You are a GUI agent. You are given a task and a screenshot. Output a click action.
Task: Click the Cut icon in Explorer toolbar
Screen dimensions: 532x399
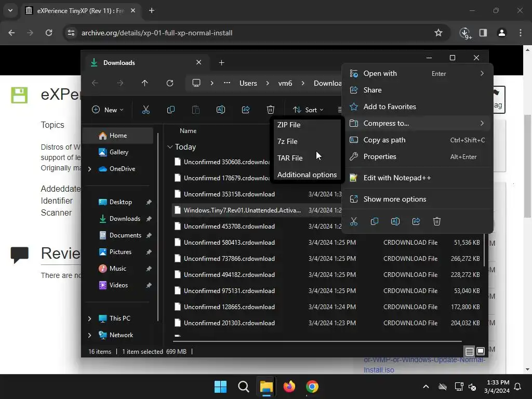click(x=145, y=110)
